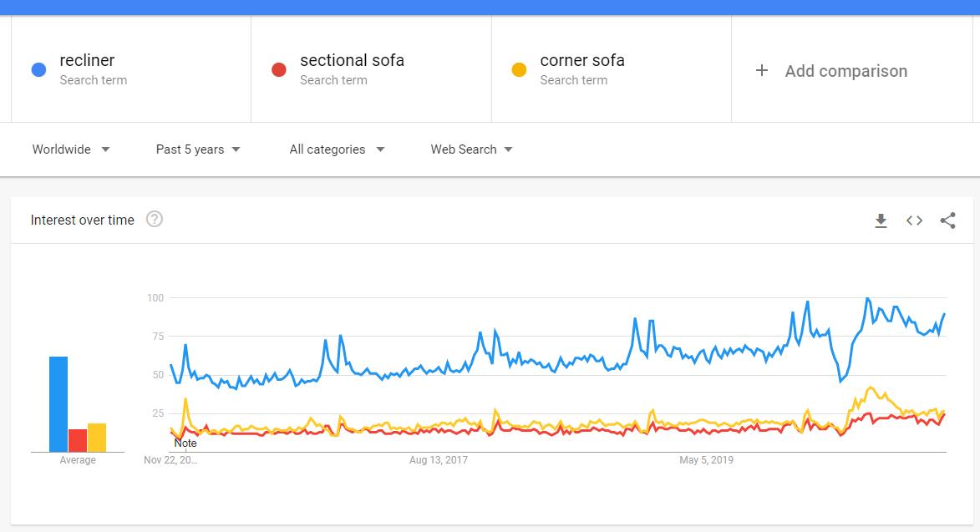This screenshot has height=532, width=980.
Task: Share the interest over time chart
Action: tap(947, 220)
